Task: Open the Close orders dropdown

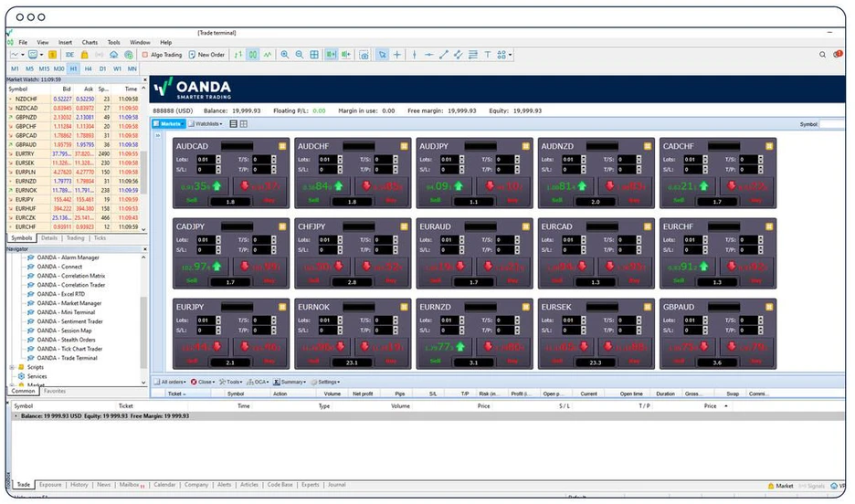Action: 203,382
